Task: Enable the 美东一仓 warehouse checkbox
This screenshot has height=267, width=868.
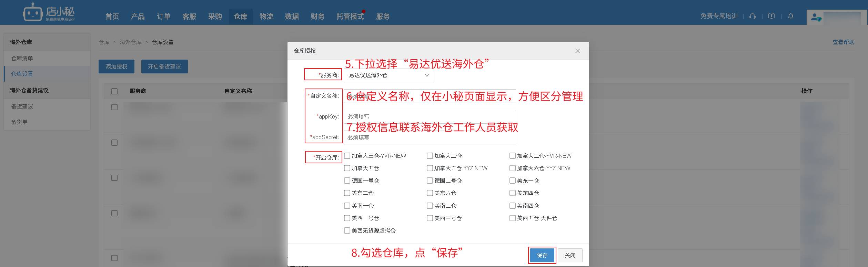Action: (x=513, y=181)
